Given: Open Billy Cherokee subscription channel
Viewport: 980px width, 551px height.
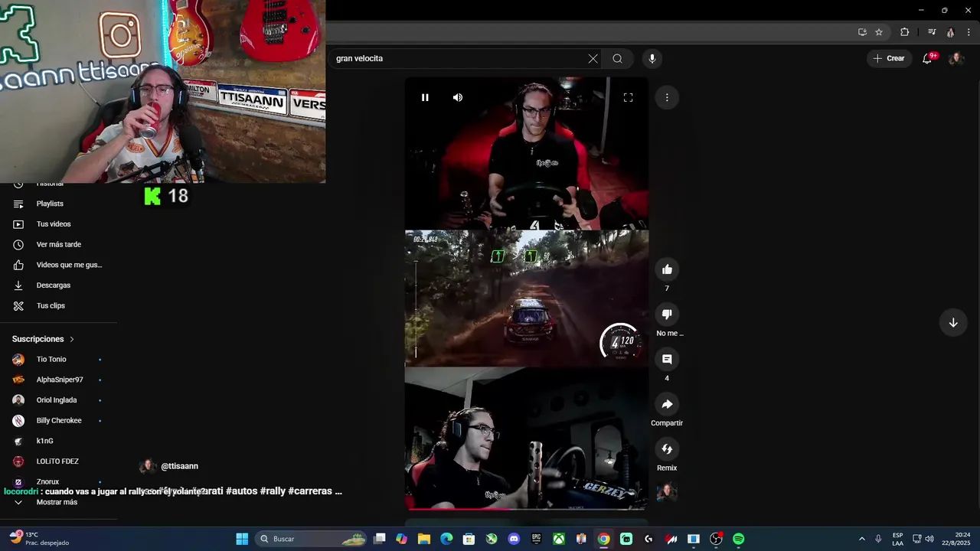Looking at the screenshot, I should (x=58, y=421).
